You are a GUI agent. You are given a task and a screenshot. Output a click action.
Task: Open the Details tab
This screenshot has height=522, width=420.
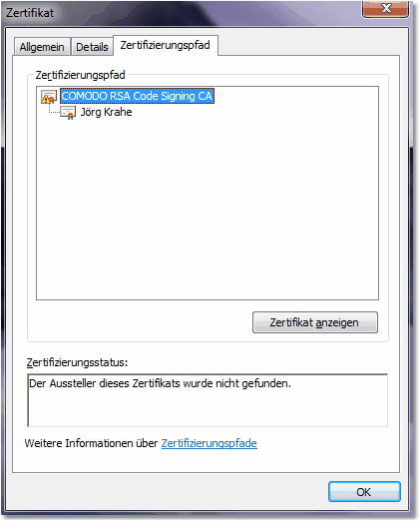coord(92,47)
